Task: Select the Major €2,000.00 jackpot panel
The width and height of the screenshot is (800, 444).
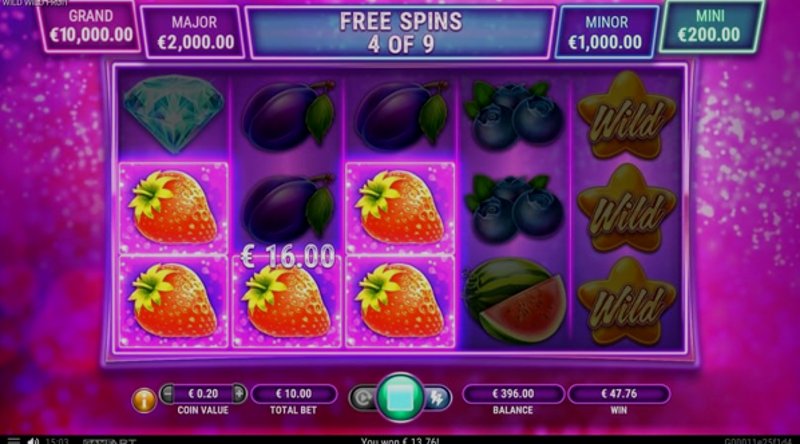Action: (194, 32)
